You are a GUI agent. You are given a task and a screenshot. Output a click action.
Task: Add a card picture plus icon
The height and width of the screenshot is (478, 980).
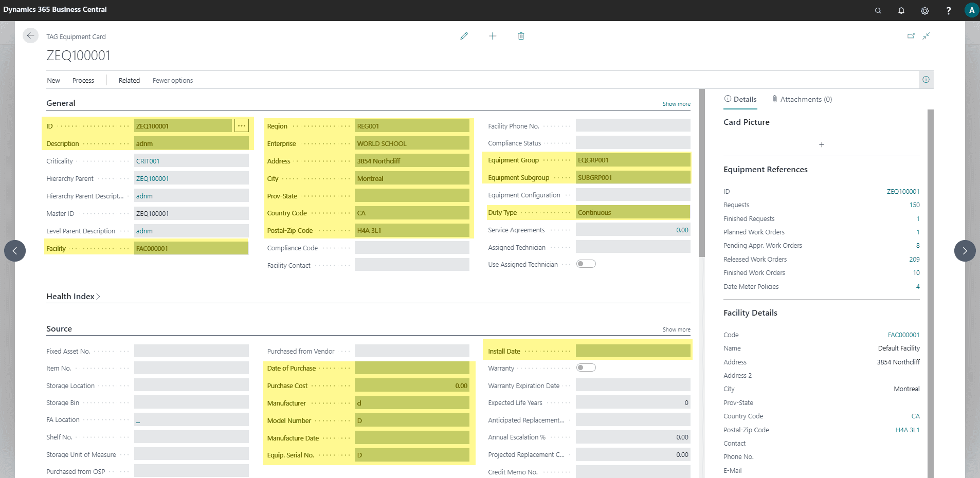(822, 145)
